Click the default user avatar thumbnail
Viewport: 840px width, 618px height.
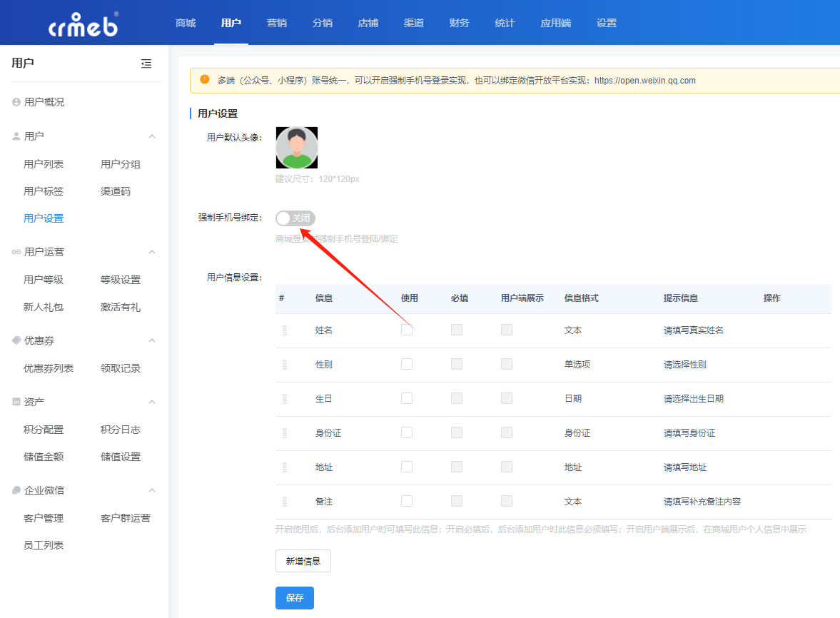click(x=297, y=148)
